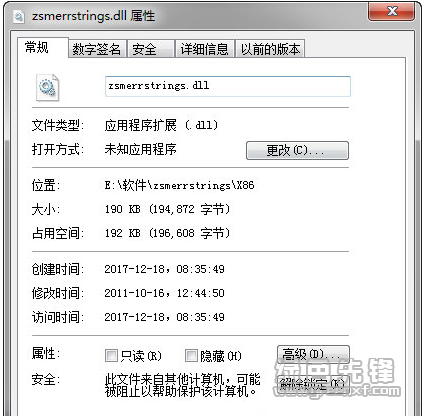Toggle the 隐藏 (H) checkbox
The image size is (422, 416).
[x=191, y=356]
